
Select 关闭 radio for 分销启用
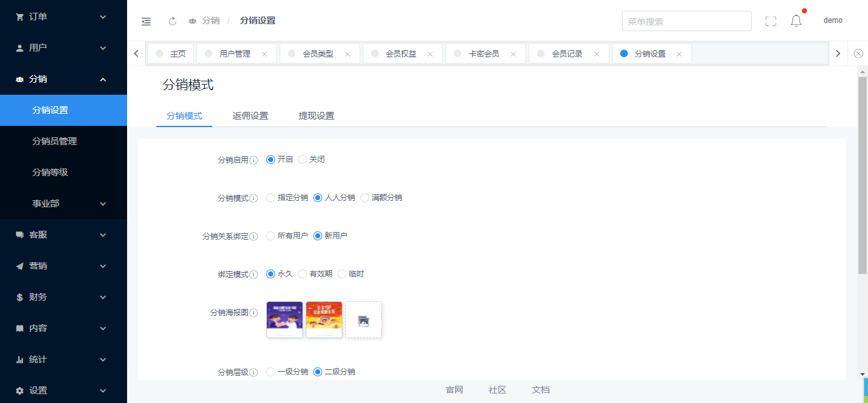point(302,160)
